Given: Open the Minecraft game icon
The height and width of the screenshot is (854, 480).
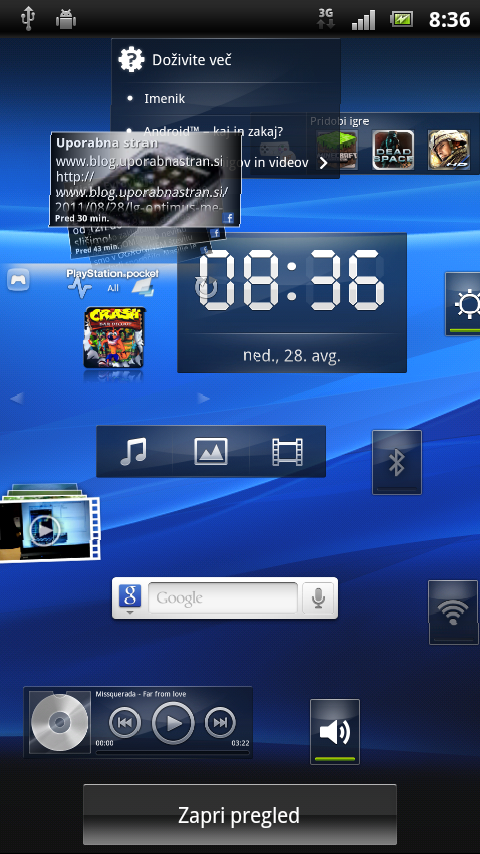Looking at the screenshot, I should (337, 150).
